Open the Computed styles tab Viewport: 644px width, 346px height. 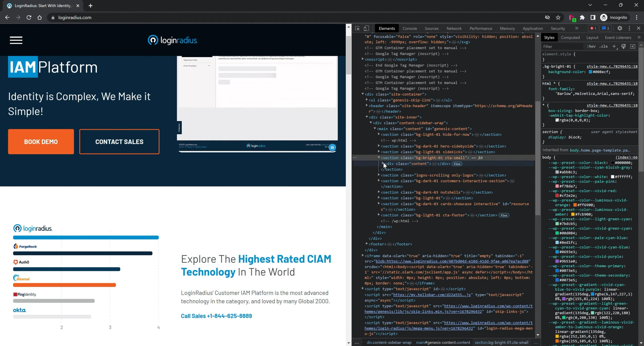tap(570, 37)
